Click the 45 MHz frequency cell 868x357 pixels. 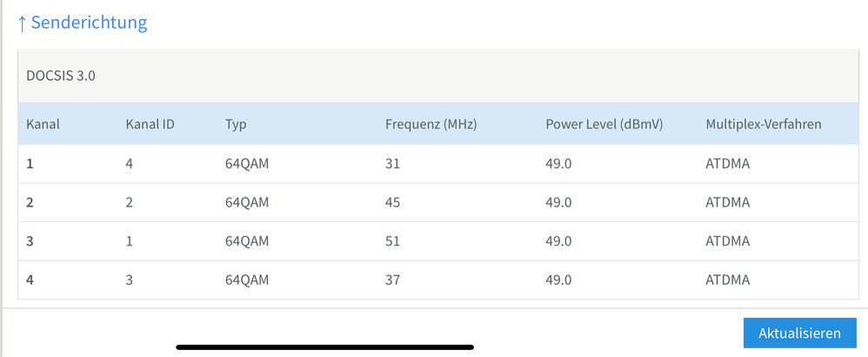pyautogui.click(x=392, y=202)
